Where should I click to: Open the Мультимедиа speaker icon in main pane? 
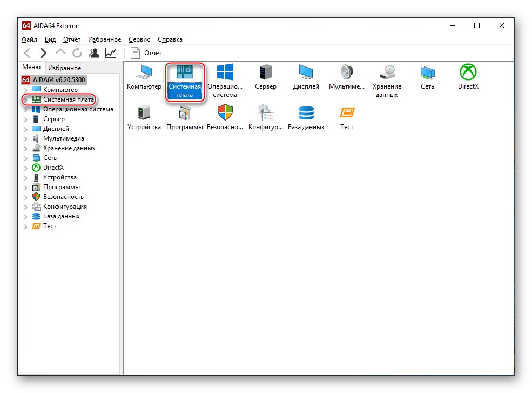pyautogui.click(x=346, y=77)
